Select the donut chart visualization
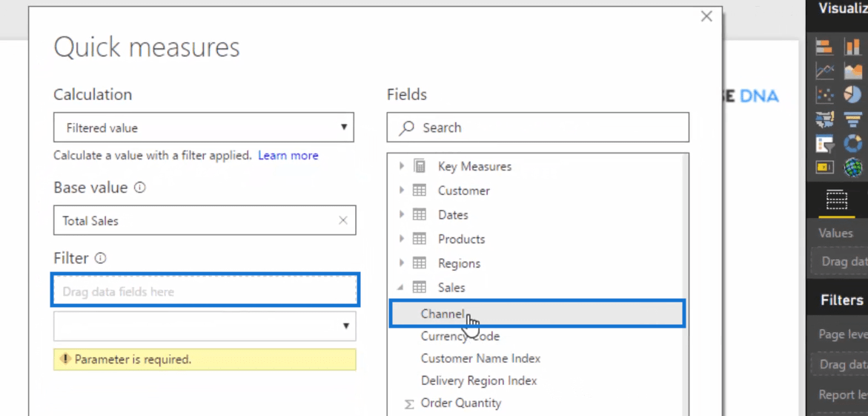868x416 pixels. [852, 143]
